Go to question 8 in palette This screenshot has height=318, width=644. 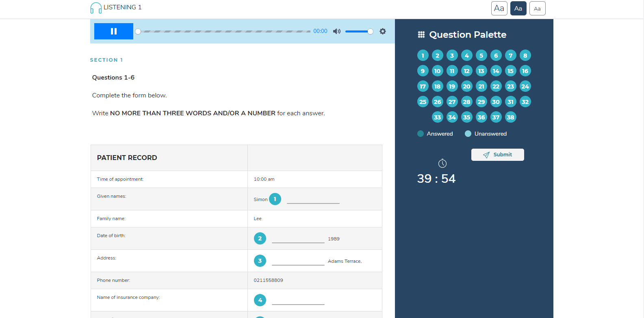pos(525,56)
